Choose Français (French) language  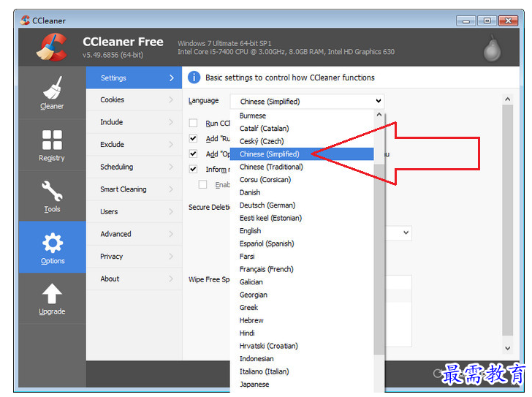[302, 269]
